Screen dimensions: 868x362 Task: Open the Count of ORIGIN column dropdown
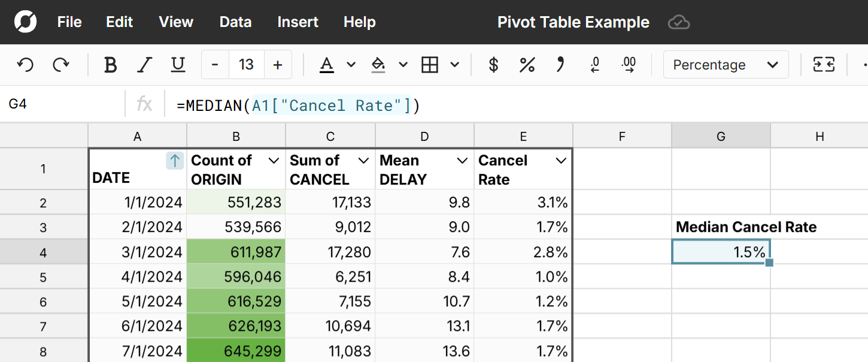point(274,161)
